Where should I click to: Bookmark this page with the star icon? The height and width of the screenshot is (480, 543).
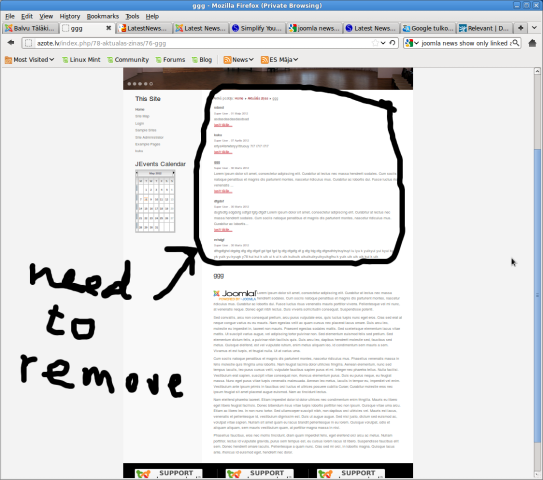[375, 43]
